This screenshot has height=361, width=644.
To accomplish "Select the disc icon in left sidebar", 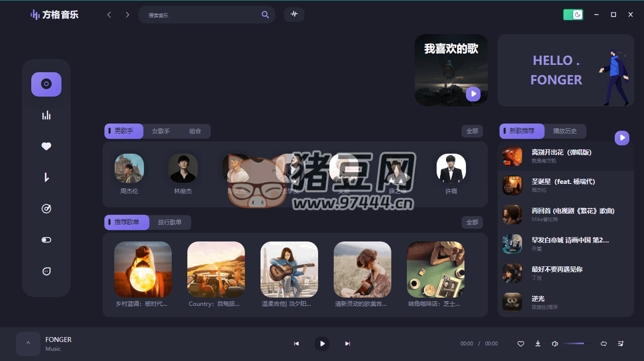I will point(46,84).
